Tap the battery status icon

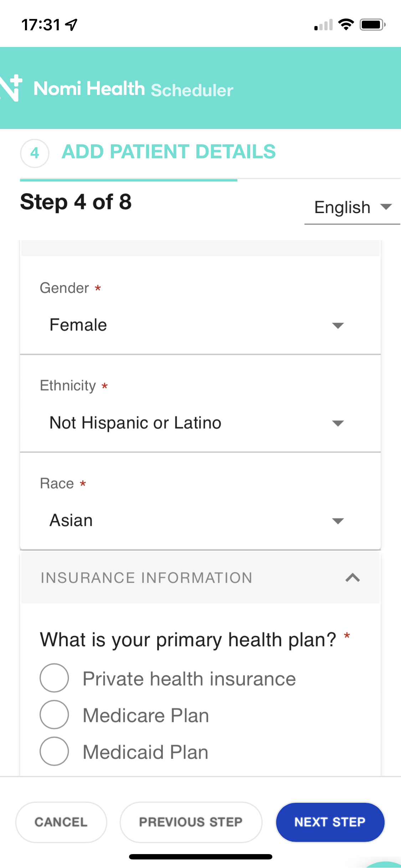click(372, 25)
